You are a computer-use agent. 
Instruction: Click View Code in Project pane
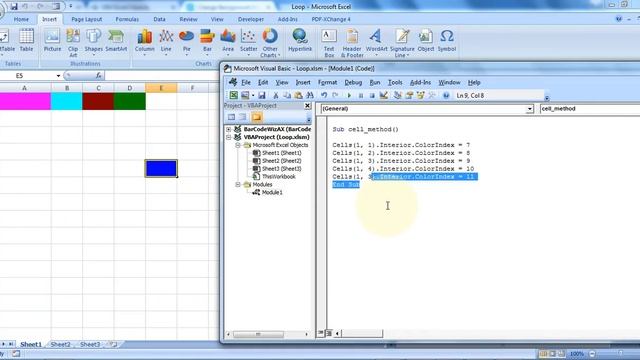pos(231,118)
